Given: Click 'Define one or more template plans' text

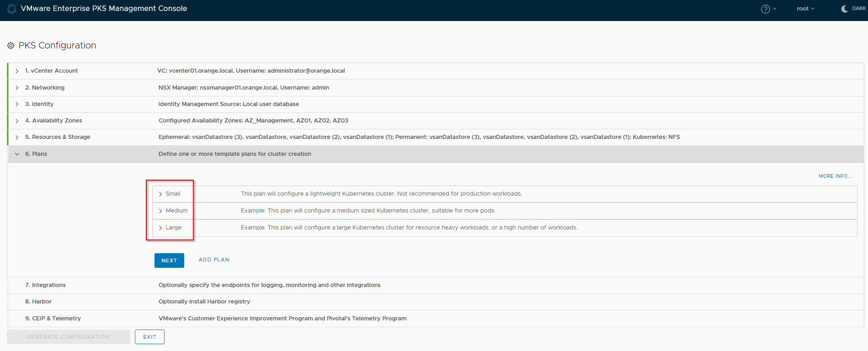Looking at the screenshot, I should (235, 154).
